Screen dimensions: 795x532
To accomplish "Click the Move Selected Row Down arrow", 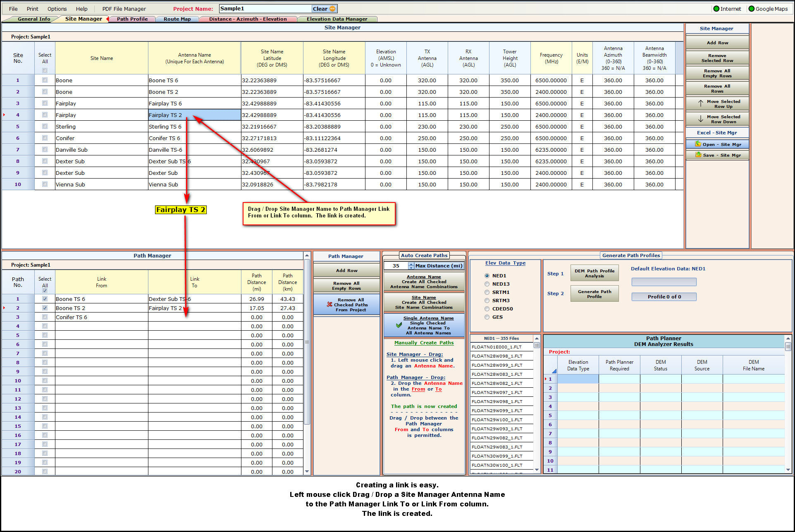I will click(701, 119).
